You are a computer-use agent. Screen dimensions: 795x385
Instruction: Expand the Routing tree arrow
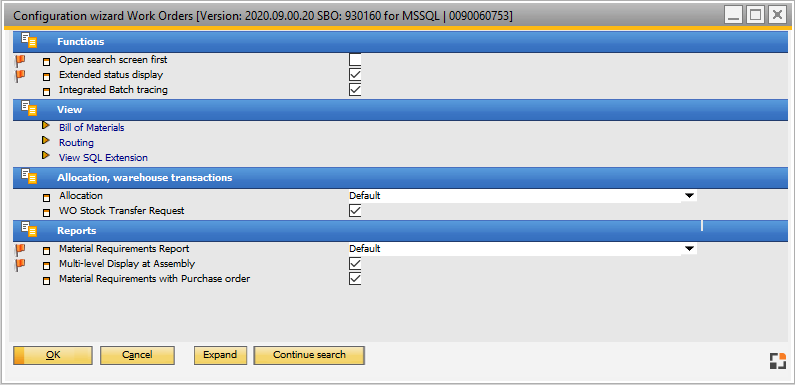coord(46,140)
